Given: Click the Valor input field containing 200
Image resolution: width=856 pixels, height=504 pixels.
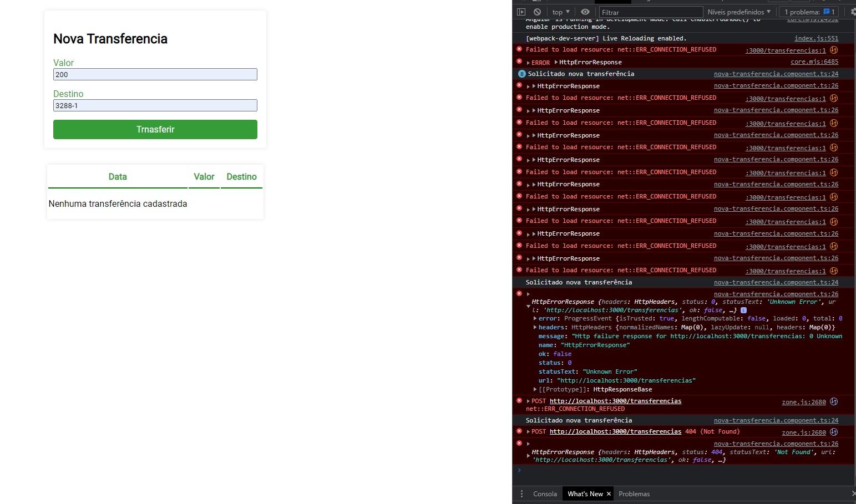Looking at the screenshot, I should pyautogui.click(x=155, y=74).
